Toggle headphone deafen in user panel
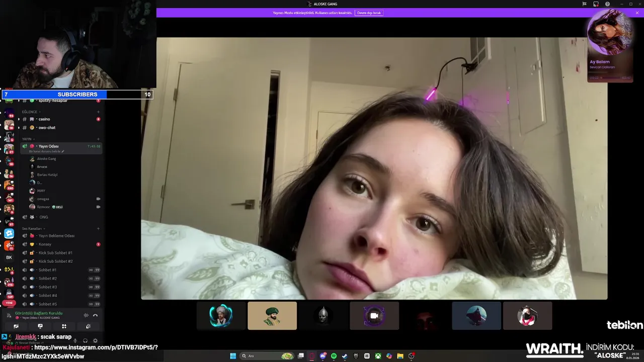644x362 pixels. (x=85, y=340)
